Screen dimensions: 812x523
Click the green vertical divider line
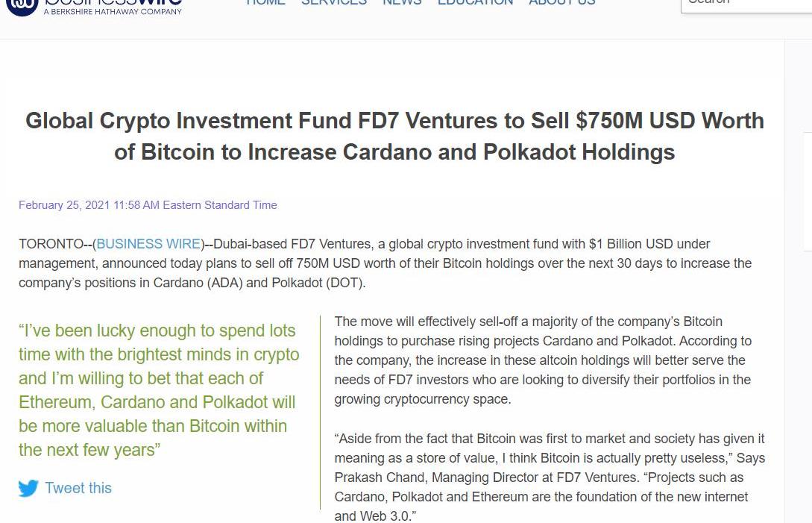(321, 412)
